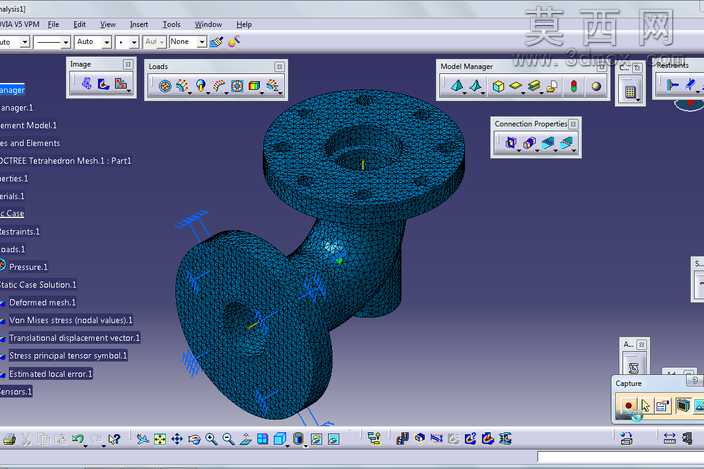The width and height of the screenshot is (704, 469).
Task: Select the Pressure load icon in Loads toolbar
Action: click(x=165, y=86)
